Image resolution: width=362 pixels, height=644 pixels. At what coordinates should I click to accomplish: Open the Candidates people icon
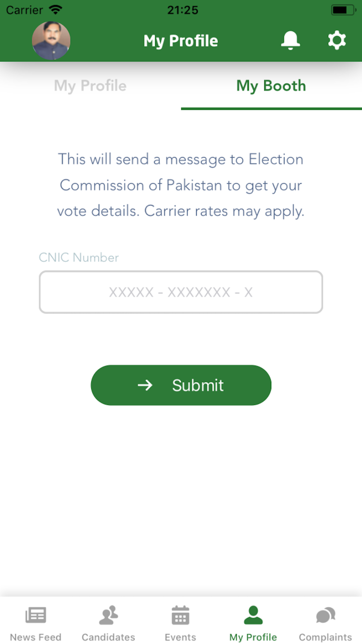coord(108,615)
